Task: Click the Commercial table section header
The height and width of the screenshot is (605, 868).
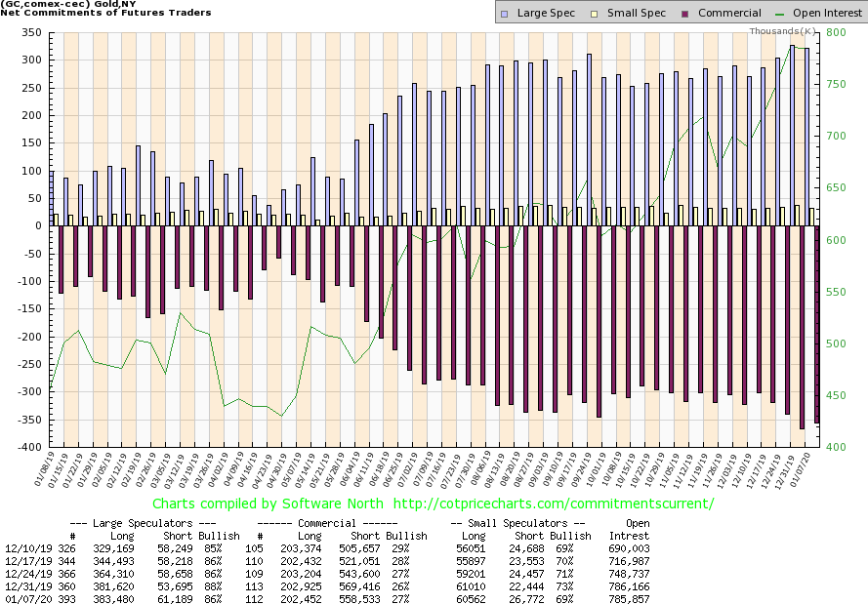Action: pos(341,524)
